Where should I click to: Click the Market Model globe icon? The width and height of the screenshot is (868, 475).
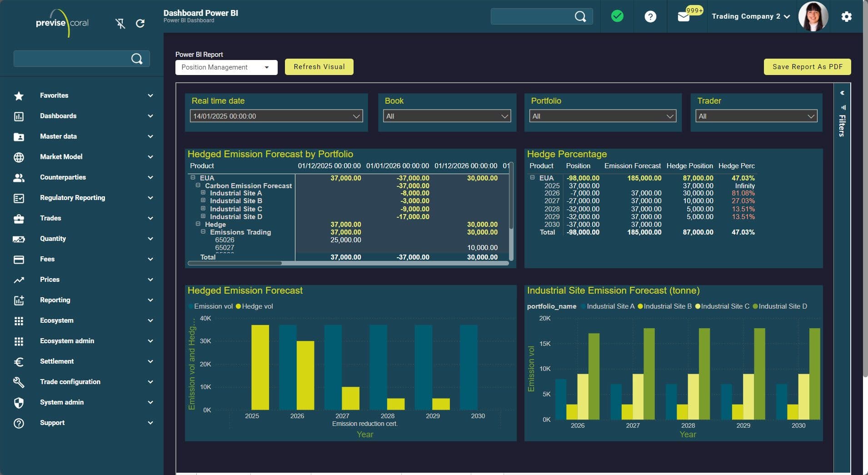coord(19,157)
